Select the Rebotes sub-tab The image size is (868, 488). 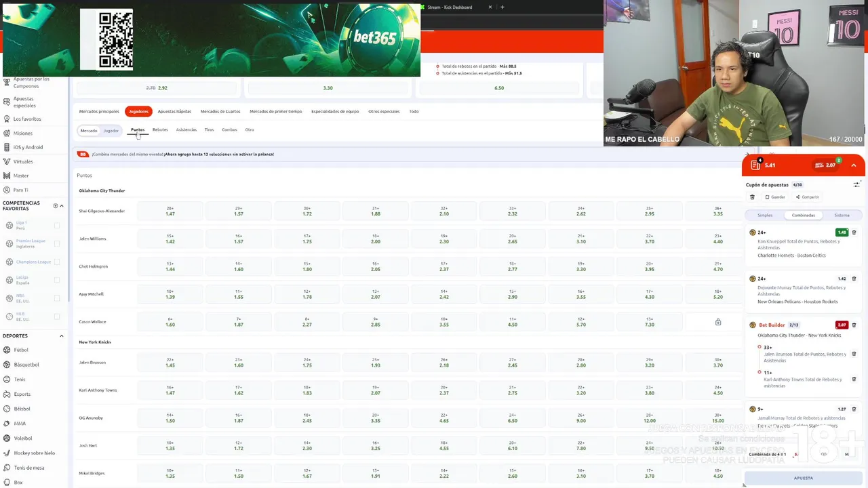click(x=160, y=129)
